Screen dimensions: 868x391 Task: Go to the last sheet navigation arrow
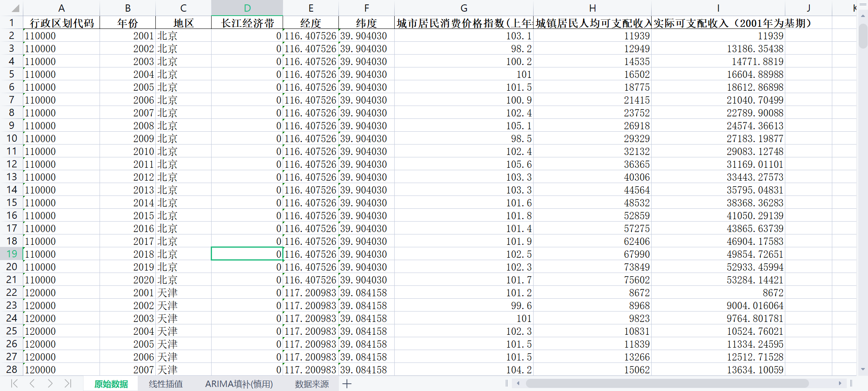[67, 384]
